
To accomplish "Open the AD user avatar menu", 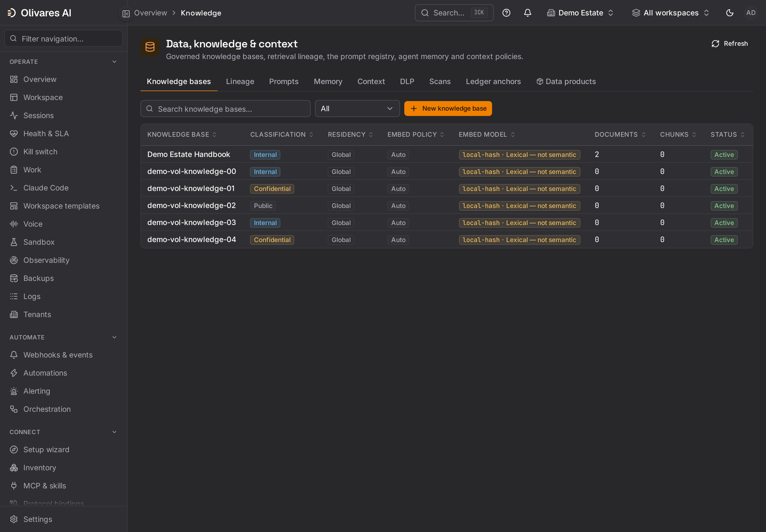I will pos(751,13).
